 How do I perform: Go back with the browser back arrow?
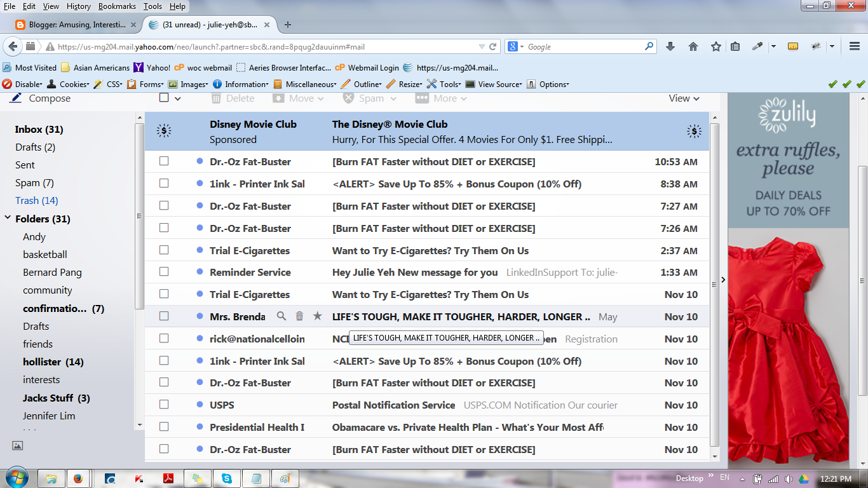13,46
